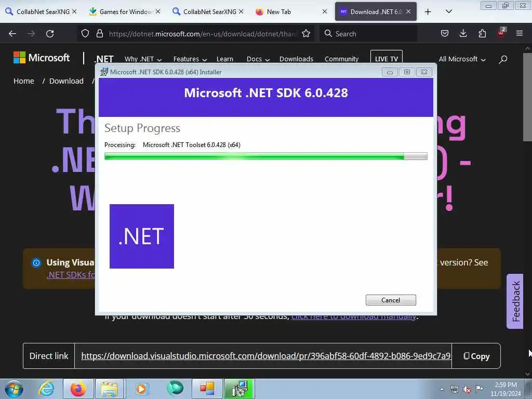Open the network tray icon
The height and width of the screenshot is (399, 532).
[454, 390]
